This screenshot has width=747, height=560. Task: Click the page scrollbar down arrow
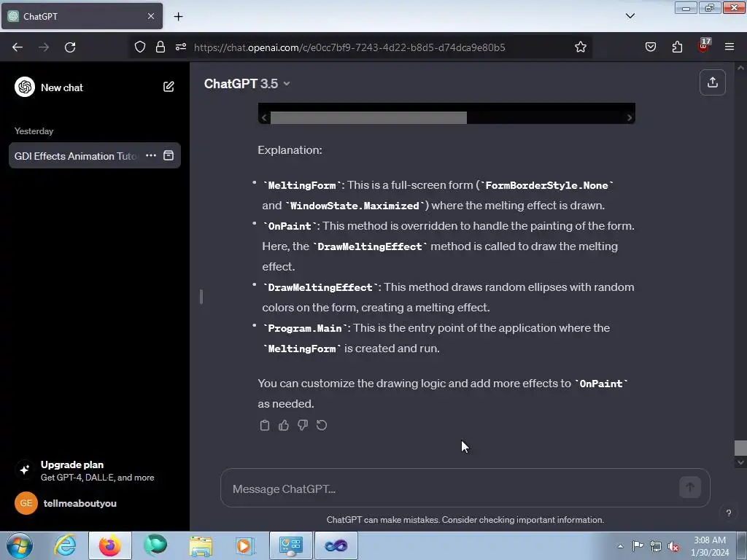pyautogui.click(x=740, y=462)
